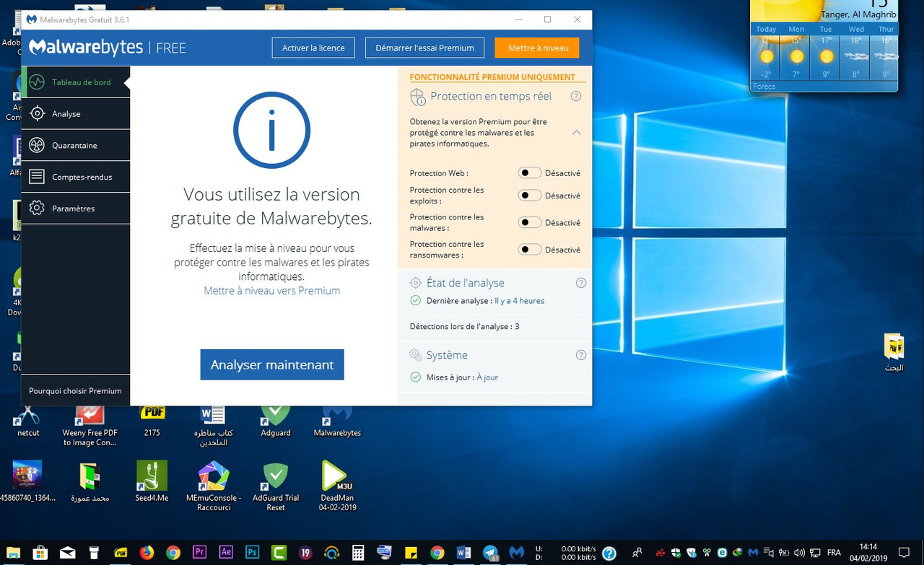Open File Explorer from the taskbar
The image size is (924, 565).
pyautogui.click(x=14, y=553)
